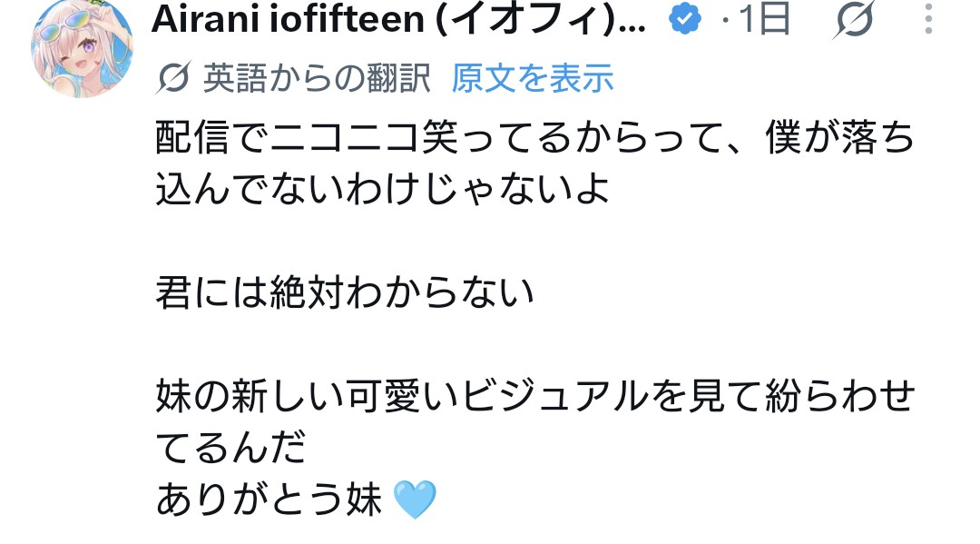Click the line starting 妹の新しい可愛い
This screenshot has width=980, height=544.
coord(535,397)
